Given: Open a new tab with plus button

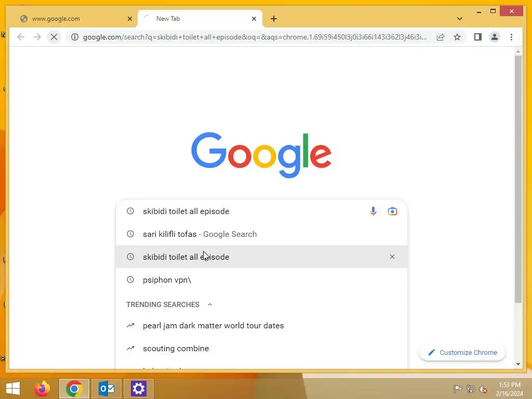Looking at the screenshot, I should point(273,19).
